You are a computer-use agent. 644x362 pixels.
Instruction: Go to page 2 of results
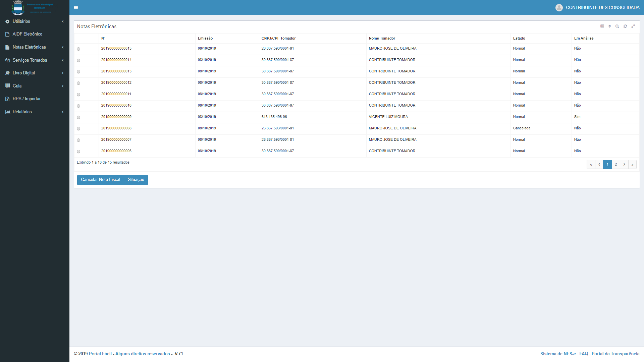coord(616,164)
